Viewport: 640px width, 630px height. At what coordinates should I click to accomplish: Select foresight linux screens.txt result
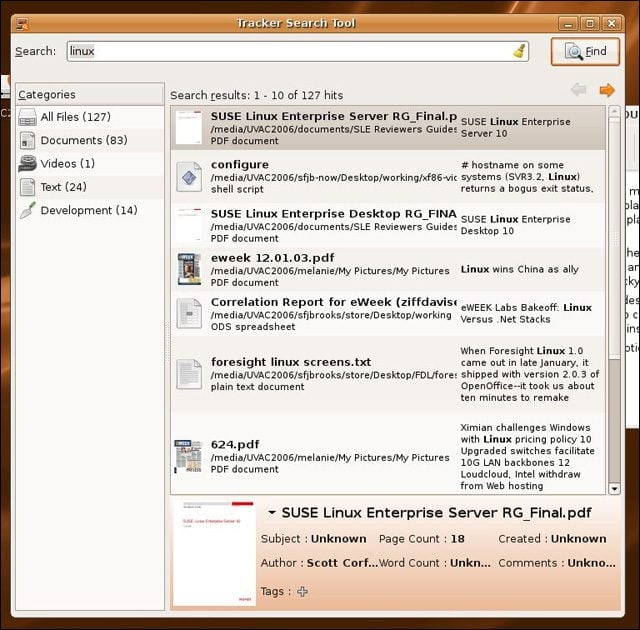(388, 374)
